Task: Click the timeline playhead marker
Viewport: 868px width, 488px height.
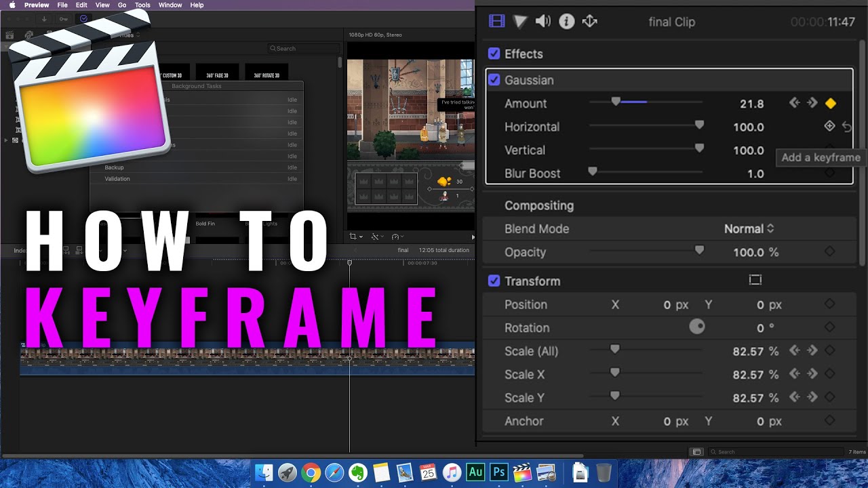Action: (x=349, y=262)
